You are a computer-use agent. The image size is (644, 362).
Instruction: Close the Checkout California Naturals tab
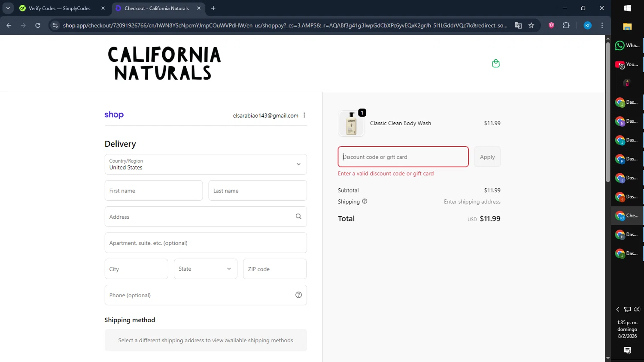pos(199,8)
